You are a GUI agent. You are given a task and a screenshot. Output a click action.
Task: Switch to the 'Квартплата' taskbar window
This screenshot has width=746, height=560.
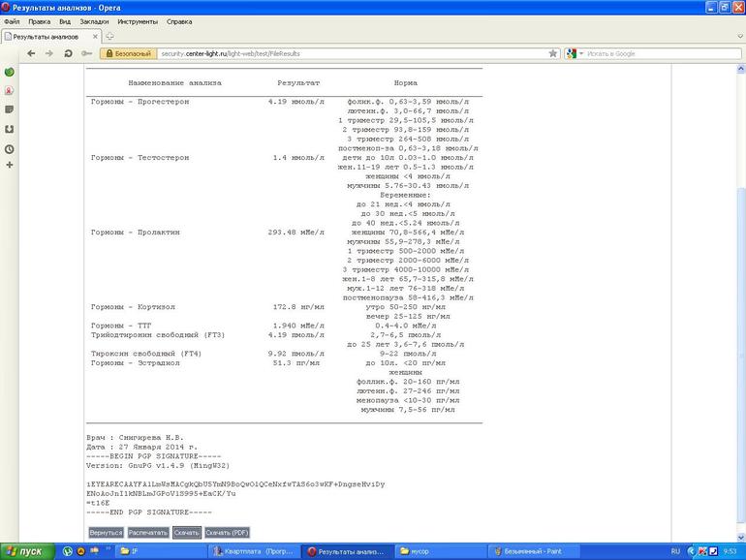tap(255, 551)
